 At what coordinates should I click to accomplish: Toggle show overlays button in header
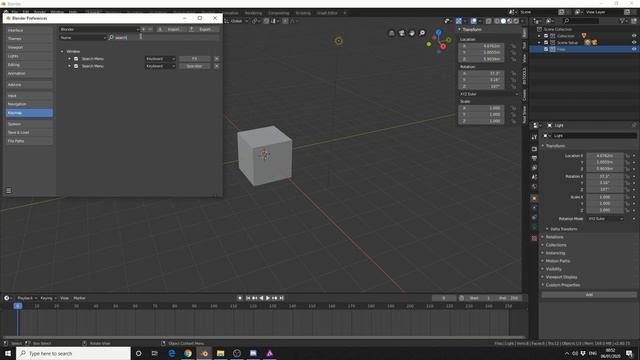[473, 21]
